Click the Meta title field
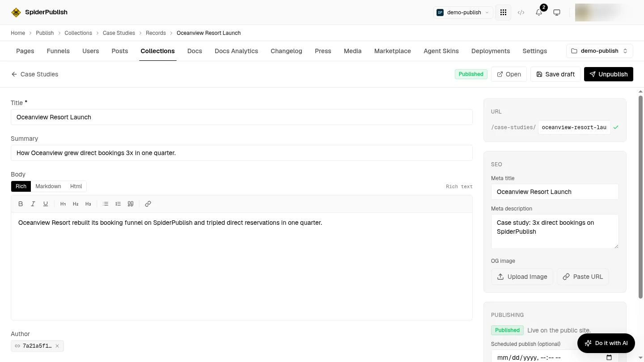 [555, 192]
